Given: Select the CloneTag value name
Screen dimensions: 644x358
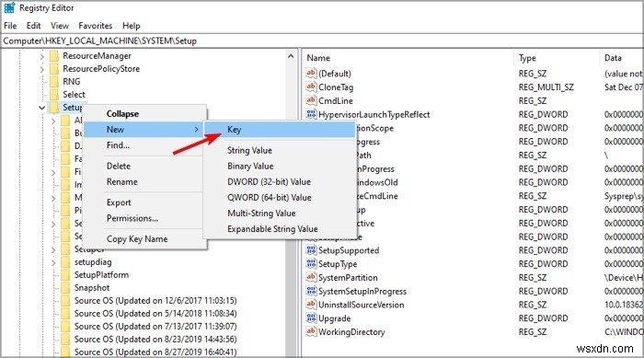Looking at the screenshot, I should [336, 87].
